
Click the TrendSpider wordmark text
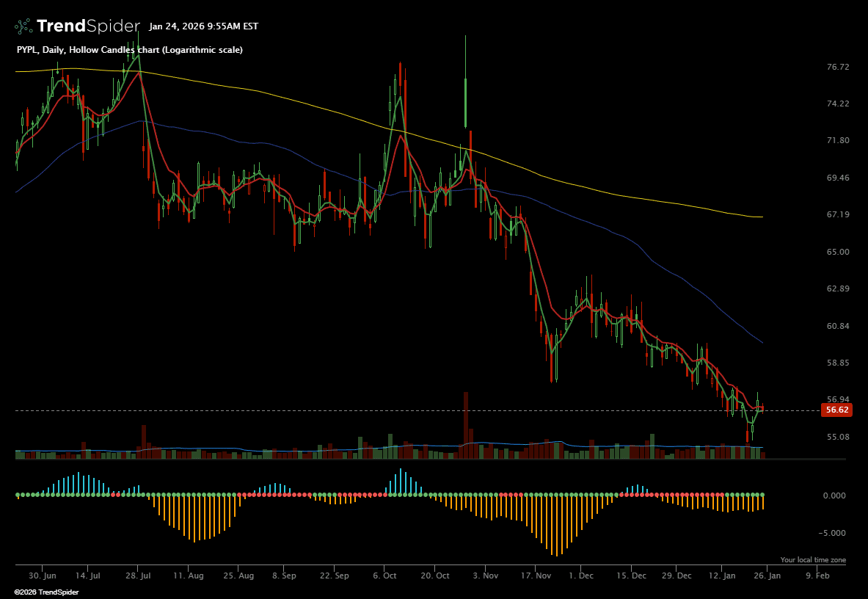(x=87, y=26)
